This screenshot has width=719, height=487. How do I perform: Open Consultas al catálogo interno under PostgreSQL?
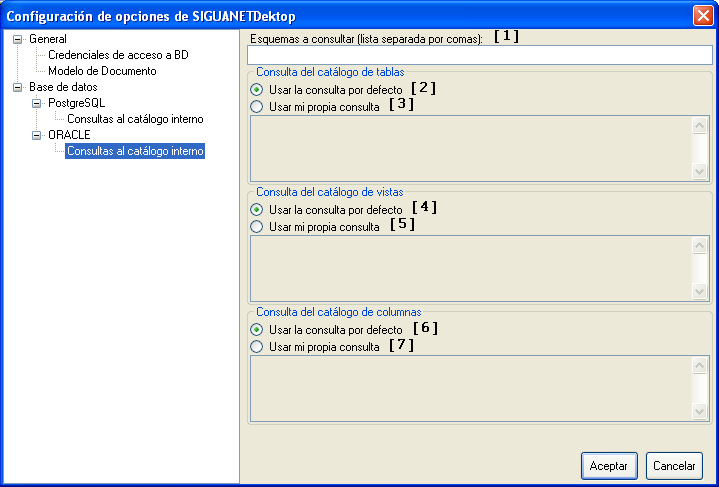pos(135,119)
